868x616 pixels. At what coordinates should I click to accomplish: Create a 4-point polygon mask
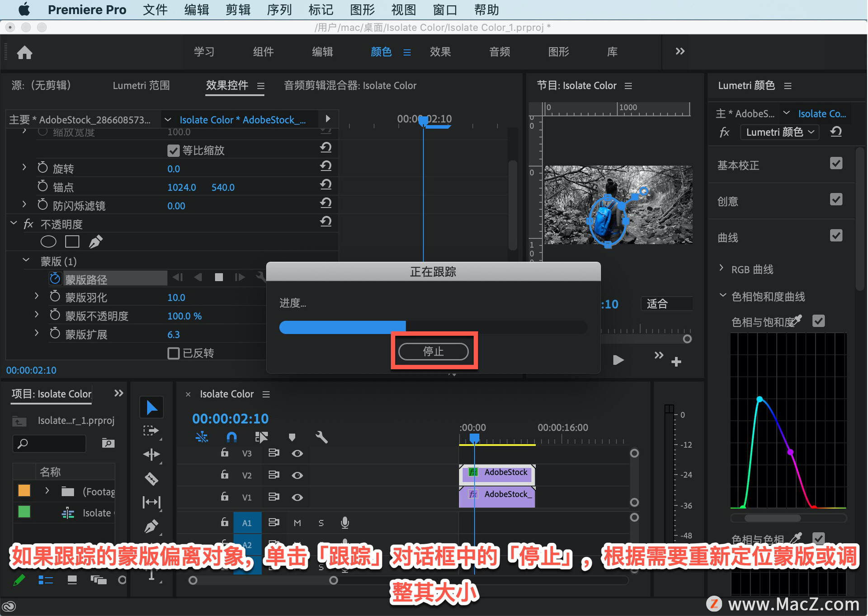[x=72, y=242]
